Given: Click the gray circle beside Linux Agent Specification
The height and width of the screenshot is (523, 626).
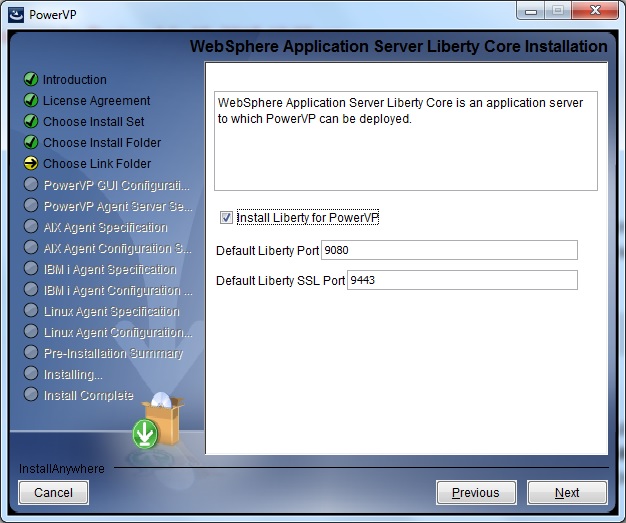Looking at the screenshot, I should (31, 311).
